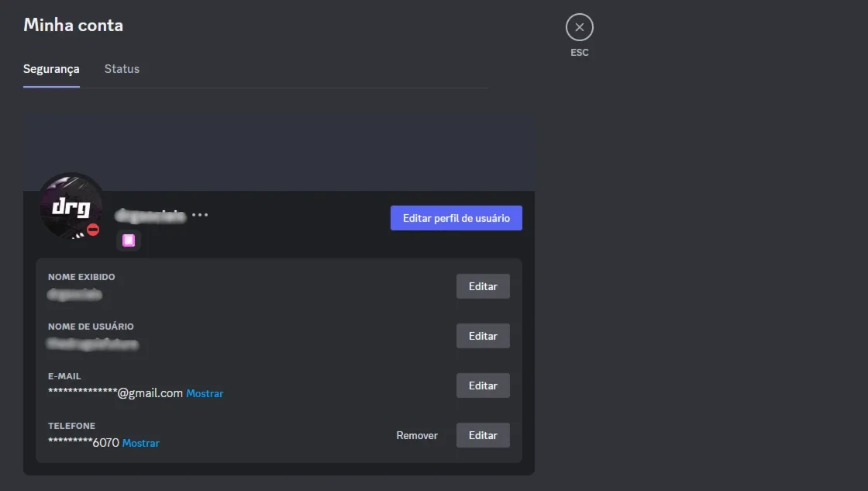
Task: Switch to the Segurança tab
Action: coord(51,69)
